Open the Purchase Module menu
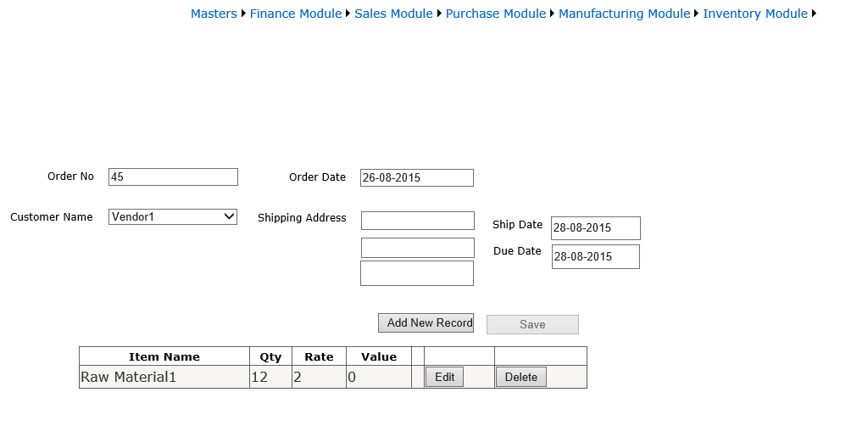Screen dimensions: 868x426 point(496,14)
